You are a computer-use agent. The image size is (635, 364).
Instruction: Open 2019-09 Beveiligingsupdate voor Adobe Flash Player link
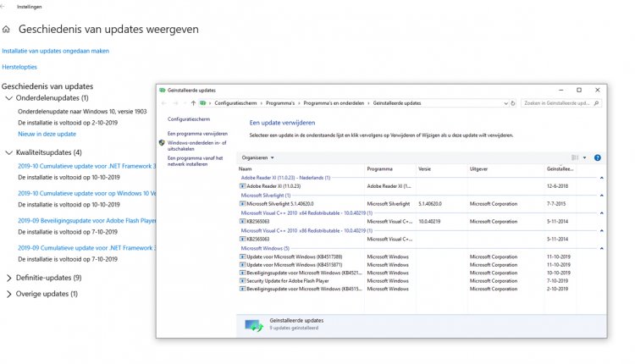(x=86, y=221)
